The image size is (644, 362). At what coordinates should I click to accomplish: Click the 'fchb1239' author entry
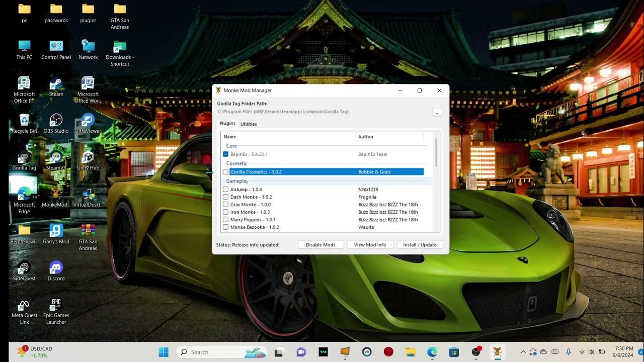368,190
